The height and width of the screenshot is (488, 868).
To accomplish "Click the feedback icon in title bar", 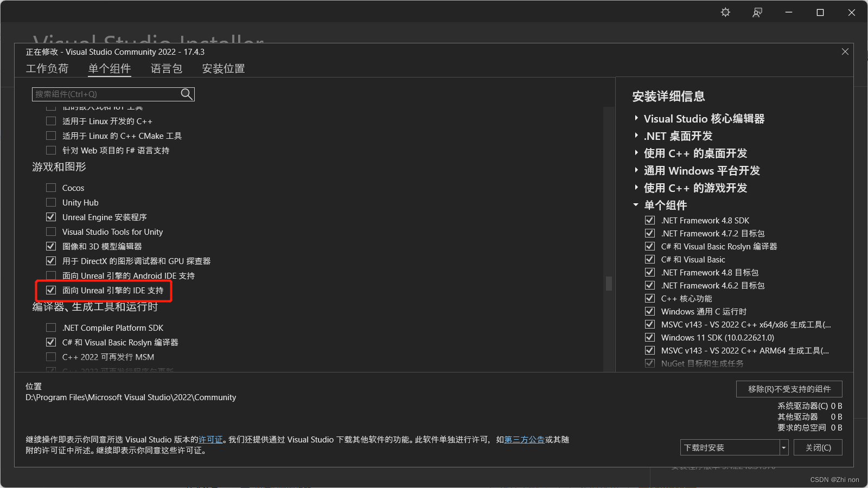I will point(757,12).
